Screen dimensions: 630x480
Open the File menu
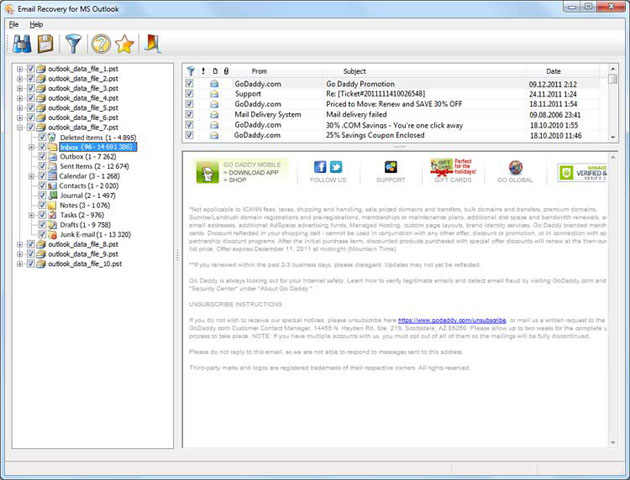pos(14,25)
